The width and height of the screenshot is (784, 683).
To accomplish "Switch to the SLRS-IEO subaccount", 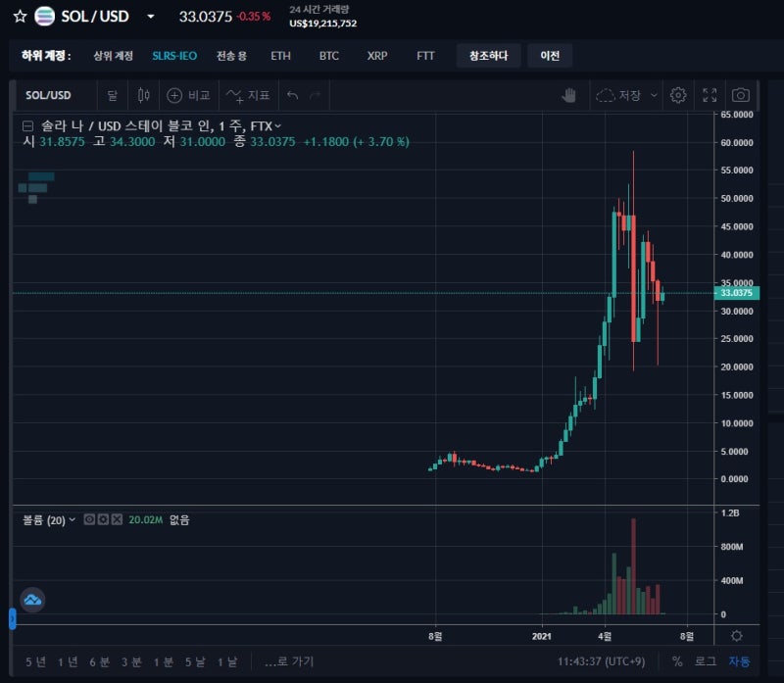I will 174,56.
